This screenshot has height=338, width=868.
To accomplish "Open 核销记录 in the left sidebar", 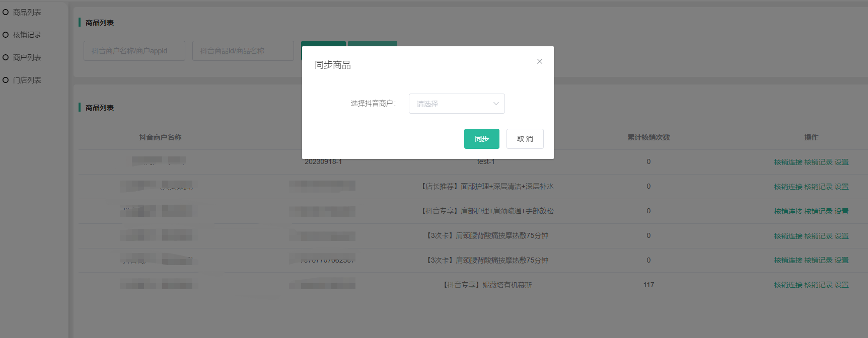I will pyautogui.click(x=27, y=35).
